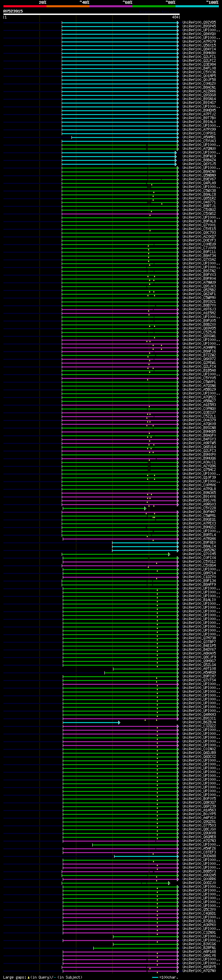Click the alignment bar for UniRef100_B8ACN1
The width and height of the screenshot is (222, 980).
coord(120,88)
